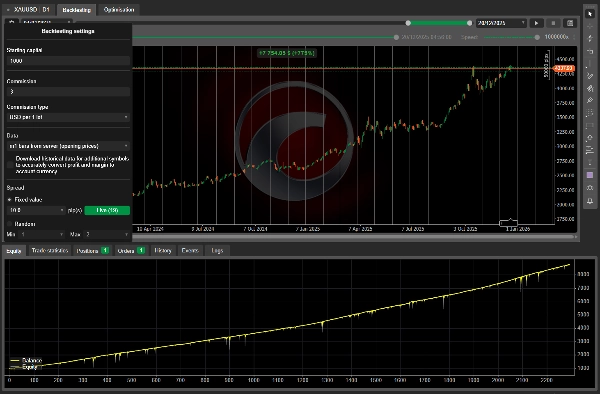
Task: Open the Min random spread dropdown
Action: pos(41,234)
